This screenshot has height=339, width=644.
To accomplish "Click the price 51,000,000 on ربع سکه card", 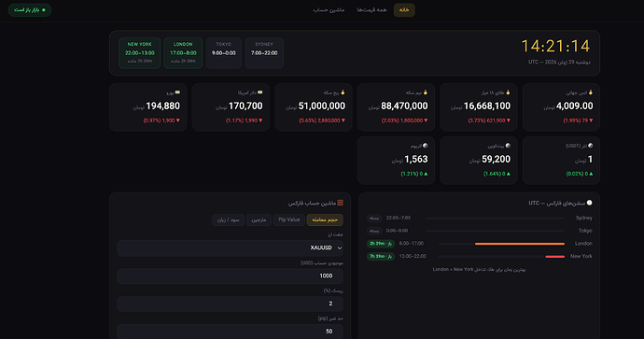I will click(x=322, y=106).
